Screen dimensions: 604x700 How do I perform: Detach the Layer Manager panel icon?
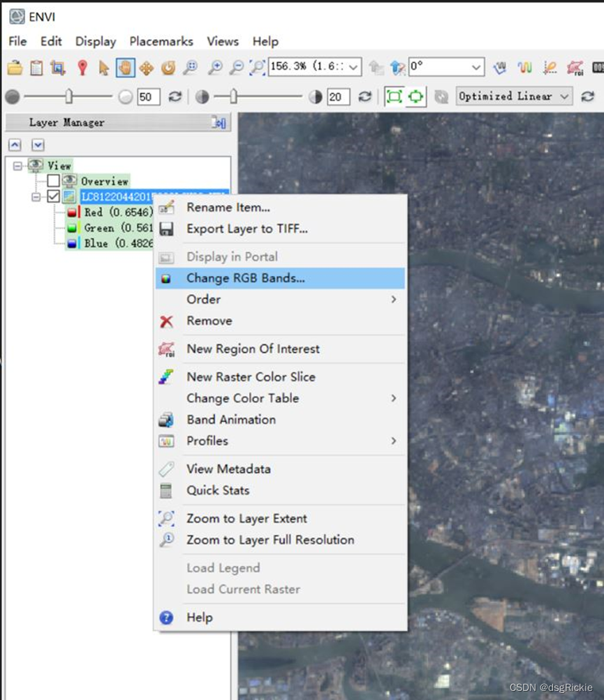[x=219, y=122]
